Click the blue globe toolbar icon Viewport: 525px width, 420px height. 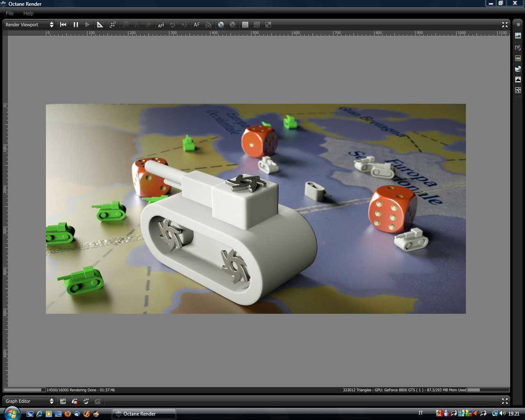pos(221,25)
